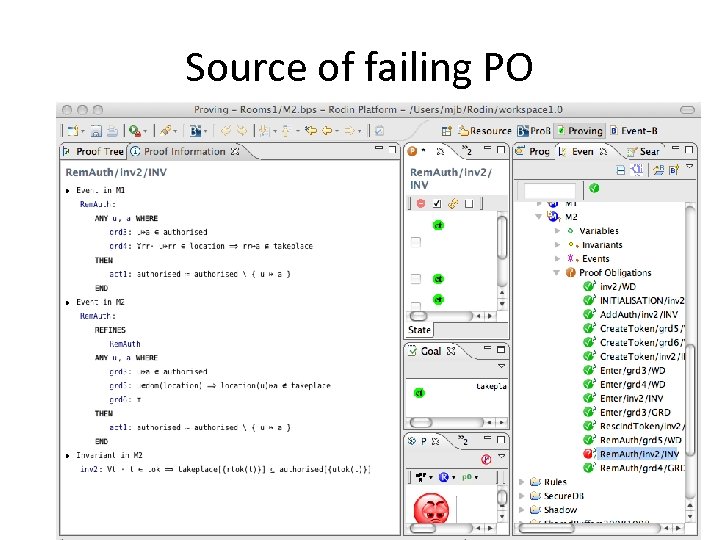Switch to the Prog tab in explorer
The width and height of the screenshot is (720, 540).
coord(533,151)
